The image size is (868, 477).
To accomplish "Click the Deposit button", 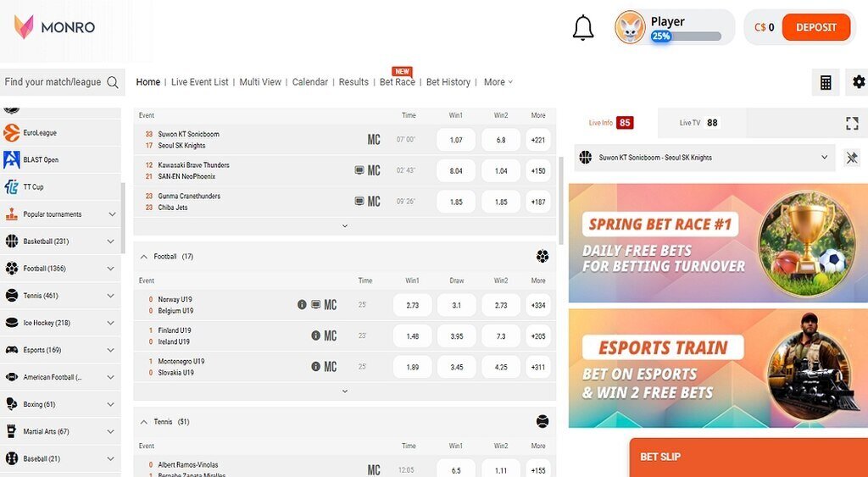I will [816, 27].
